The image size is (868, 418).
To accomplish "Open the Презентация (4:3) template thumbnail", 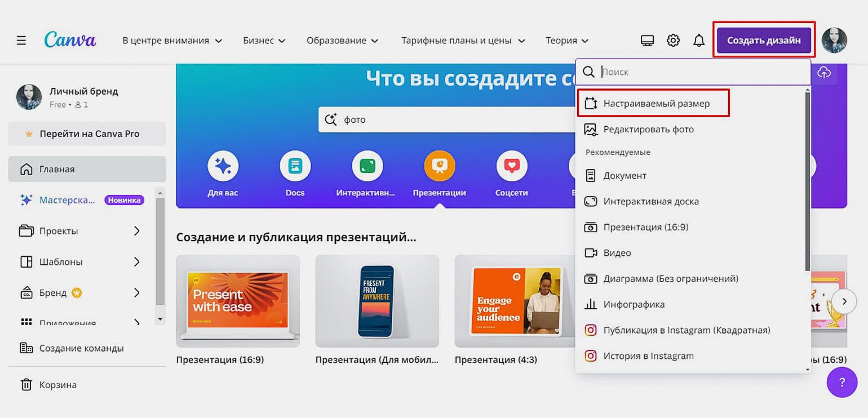I will click(x=515, y=301).
